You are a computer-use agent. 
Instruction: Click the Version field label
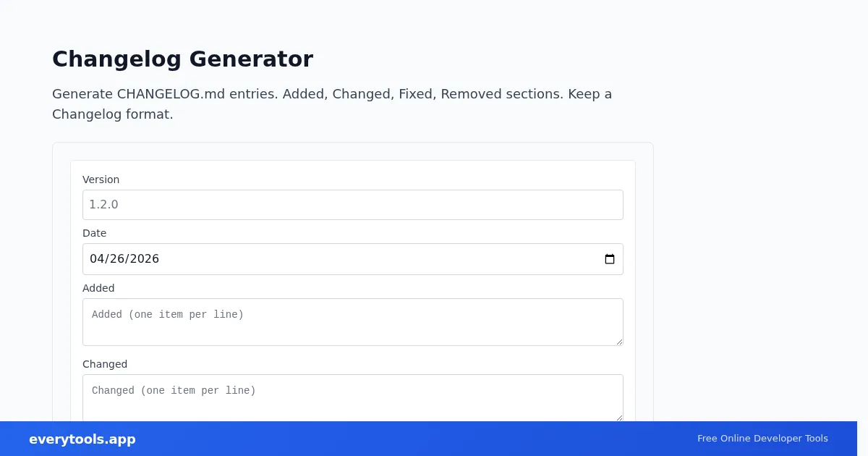tap(101, 180)
